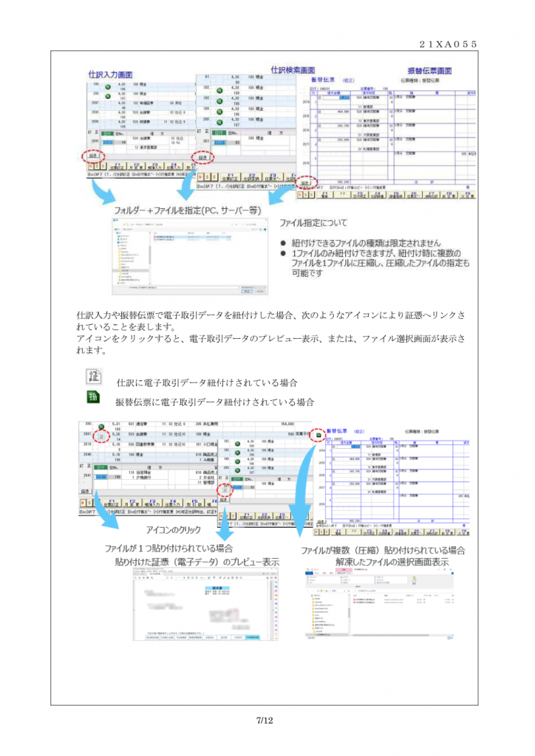Click 証憑 button in top 仕訳検索画面

(202, 157)
